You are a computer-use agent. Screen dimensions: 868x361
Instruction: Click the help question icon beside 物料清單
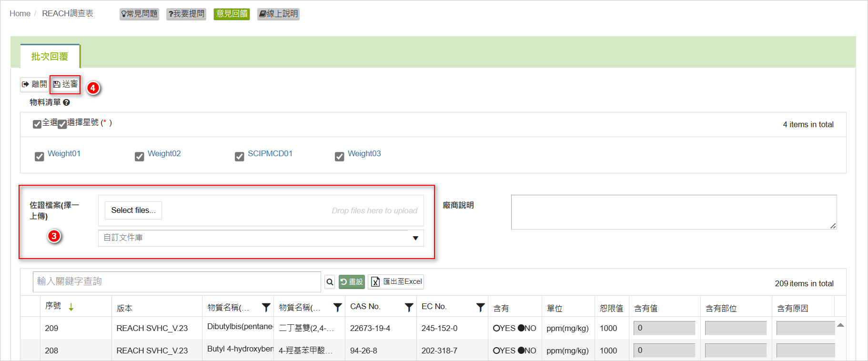click(66, 102)
